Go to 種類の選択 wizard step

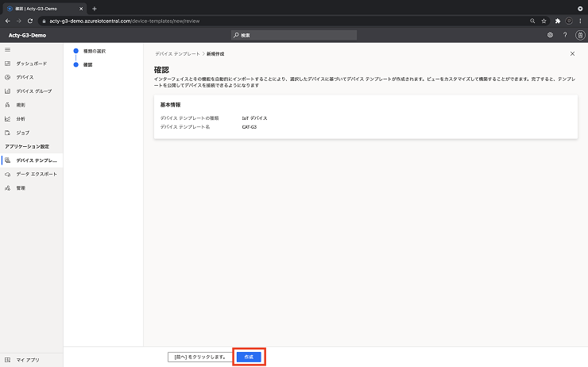[x=94, y=51]
